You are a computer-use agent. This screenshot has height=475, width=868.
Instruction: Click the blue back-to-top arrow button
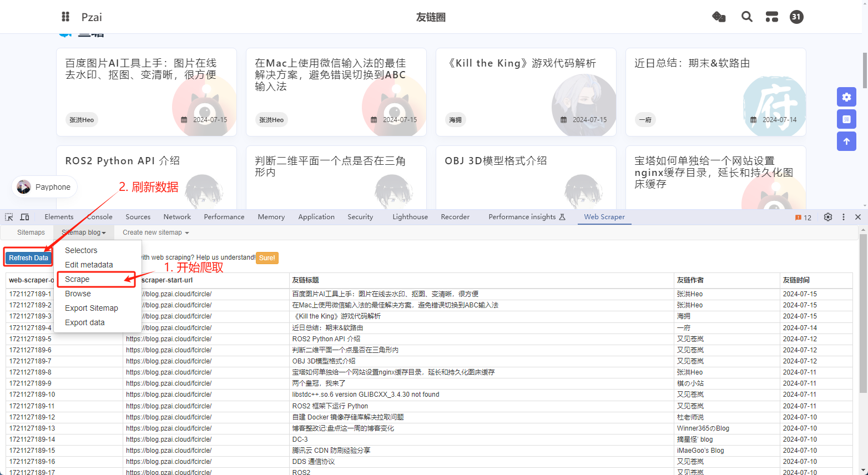tap(846, 142)
